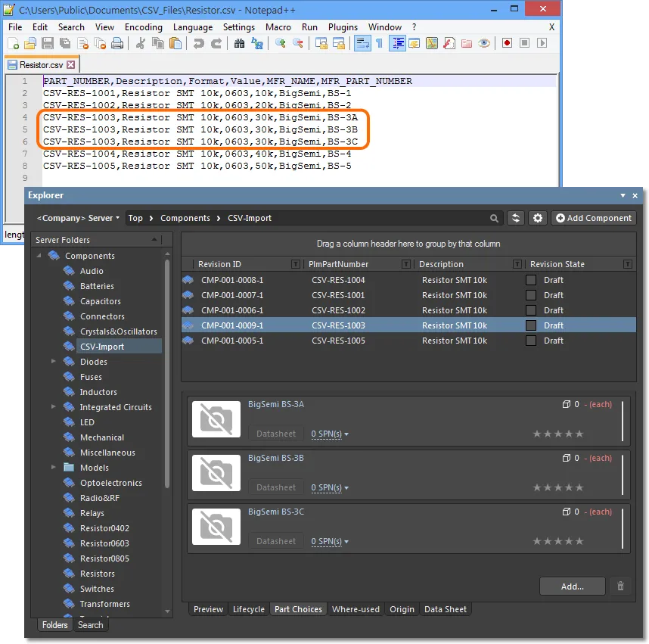649x644 pixels.
Task: Open the Plugins menu
Action: coord(343,27)
